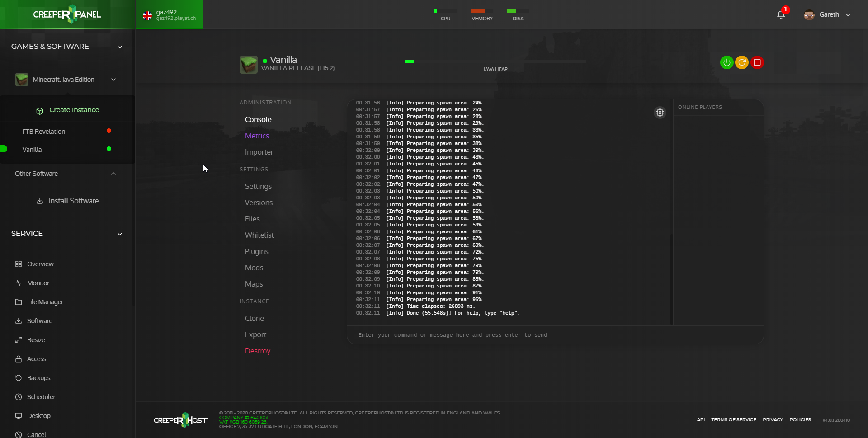Click the Cancel icon in Service
This screenshot has width=868, height=438.
(x=19, y=434)
